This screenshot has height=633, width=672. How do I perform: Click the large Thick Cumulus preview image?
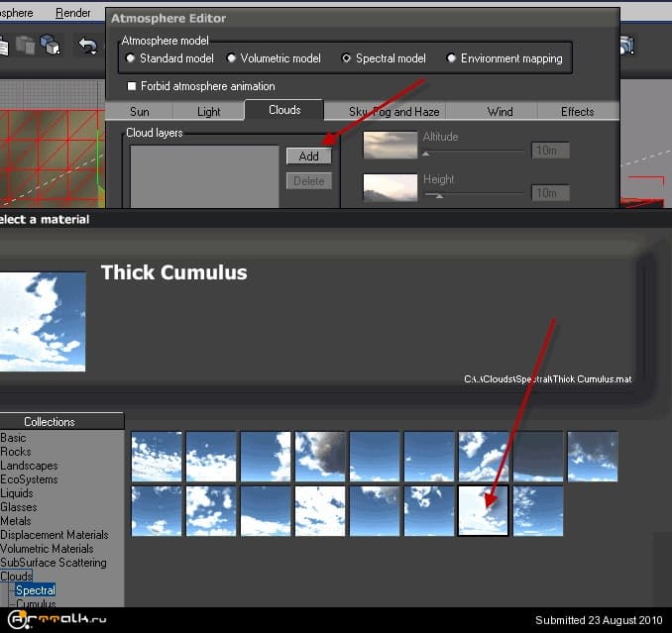pos(43,322)
